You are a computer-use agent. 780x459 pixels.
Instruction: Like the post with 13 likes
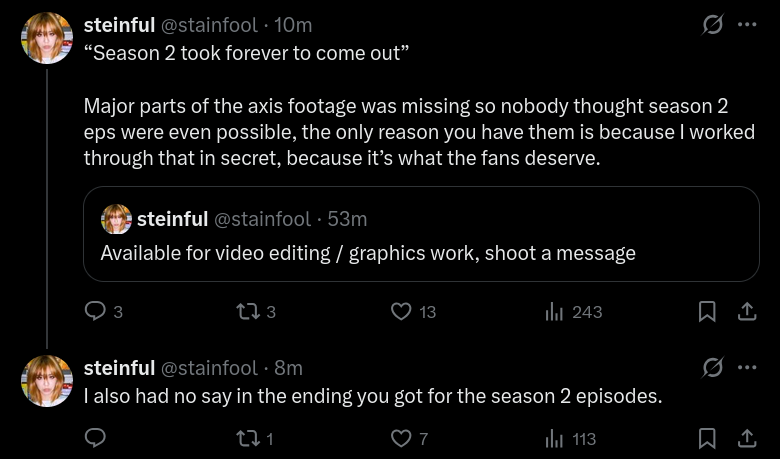tap(401, 312)
